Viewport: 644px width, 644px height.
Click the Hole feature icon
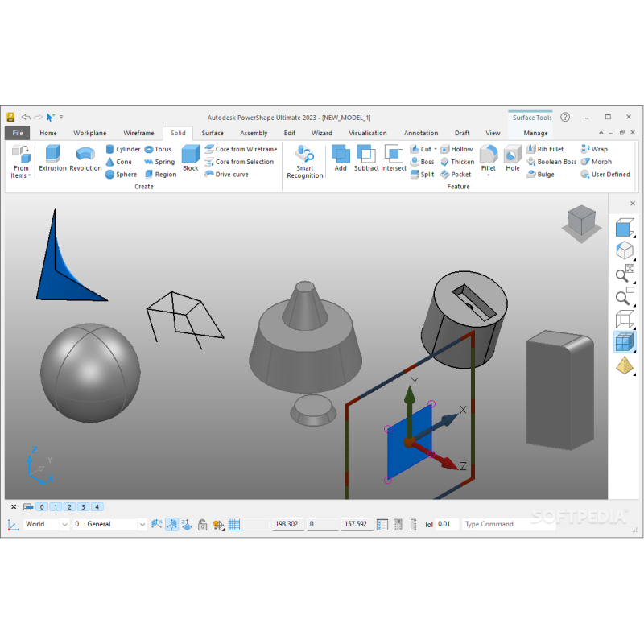point(513,158)
